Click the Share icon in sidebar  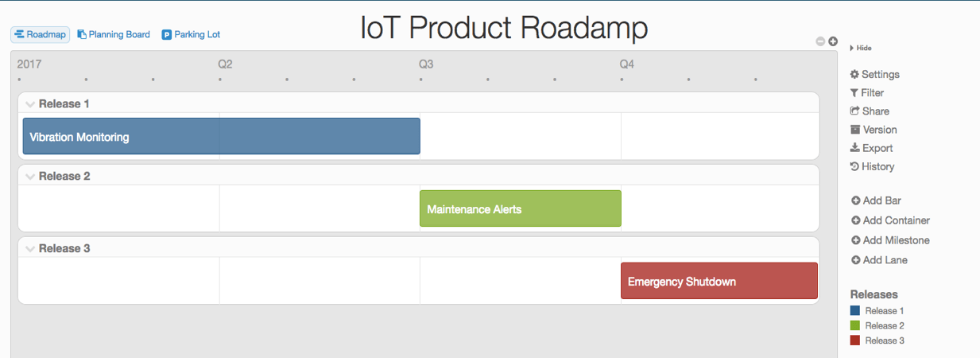(854, 111)
